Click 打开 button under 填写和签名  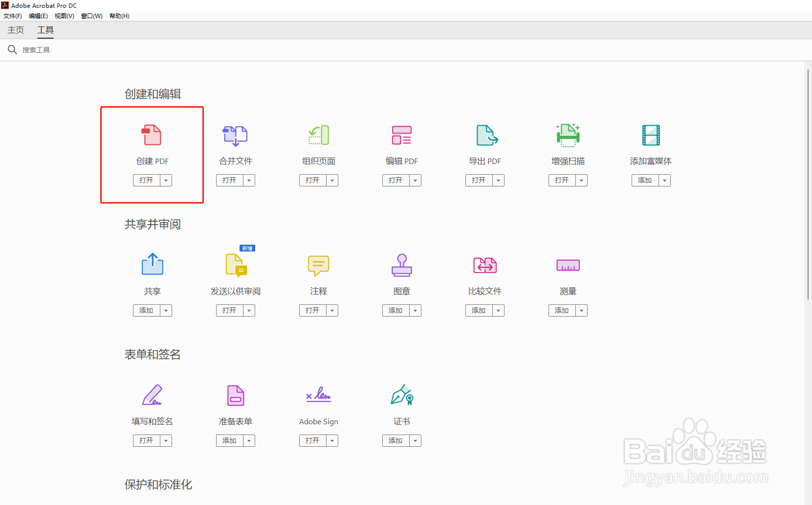point(147,441)
